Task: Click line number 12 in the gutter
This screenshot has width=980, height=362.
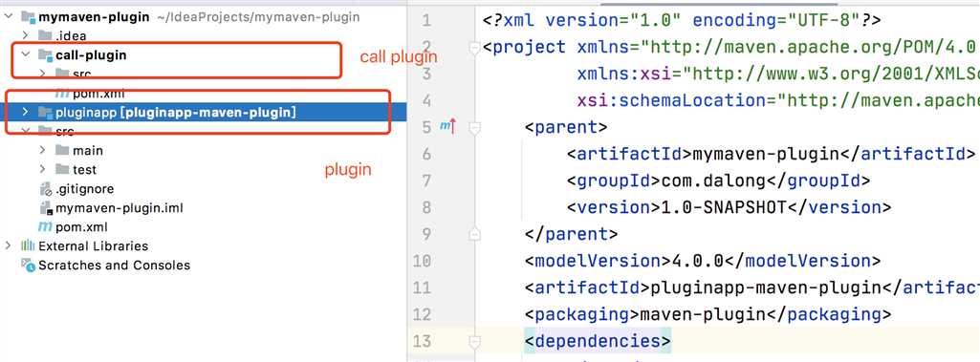Action: [x=422, y=314]
